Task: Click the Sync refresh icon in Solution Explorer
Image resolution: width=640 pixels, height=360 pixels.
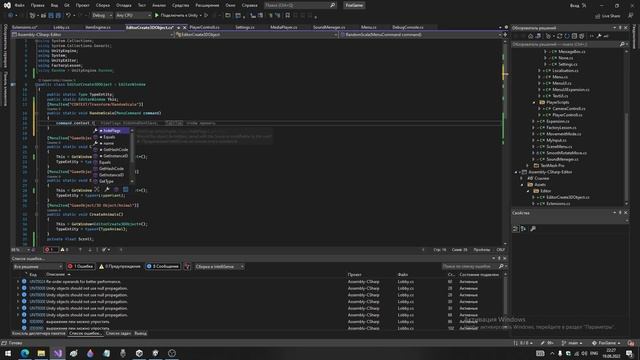Action: [560, 36]
